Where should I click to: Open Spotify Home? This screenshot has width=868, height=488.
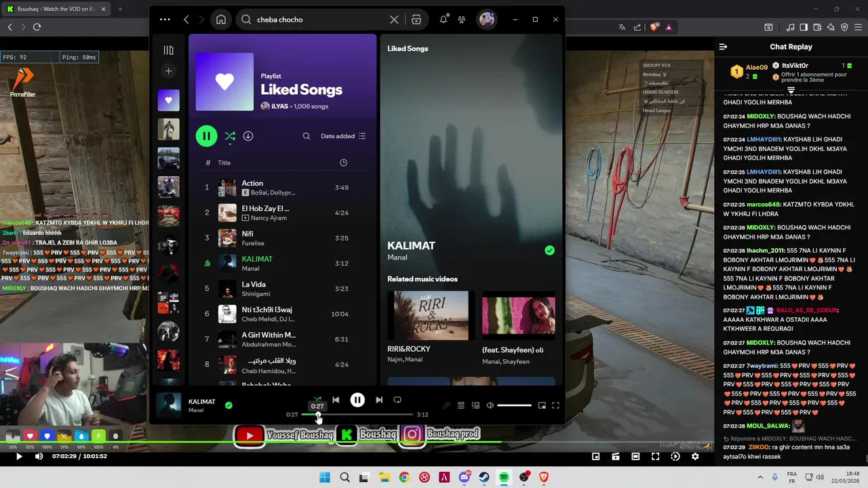[x=220, y=20]
